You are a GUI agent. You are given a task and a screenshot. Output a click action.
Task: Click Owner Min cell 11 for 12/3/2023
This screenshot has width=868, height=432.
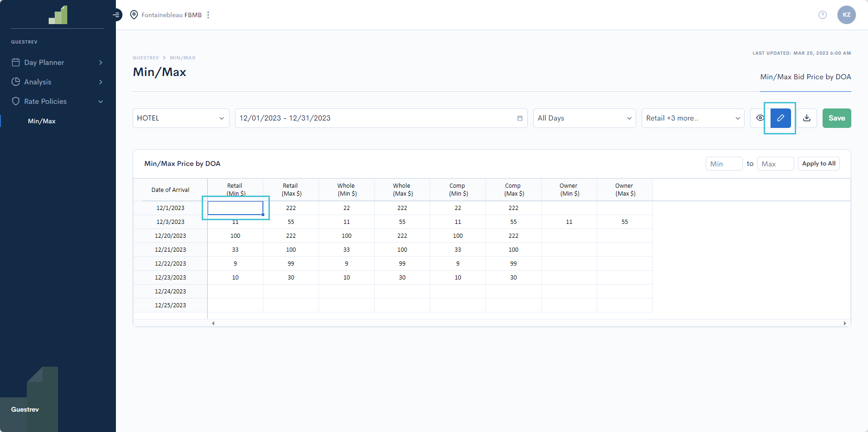pos(569,222)
